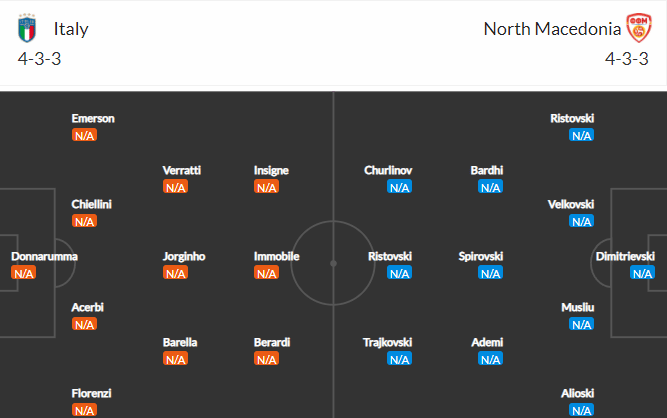667x418 pixels.
Task: Open the Italy team name link
Action: click(x=71, y=29)
